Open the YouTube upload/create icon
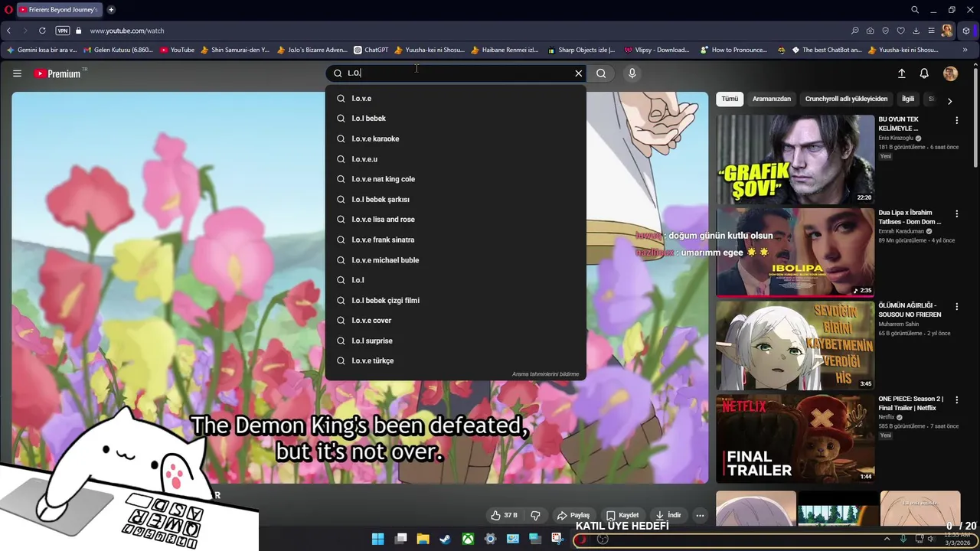 (901, 73)
